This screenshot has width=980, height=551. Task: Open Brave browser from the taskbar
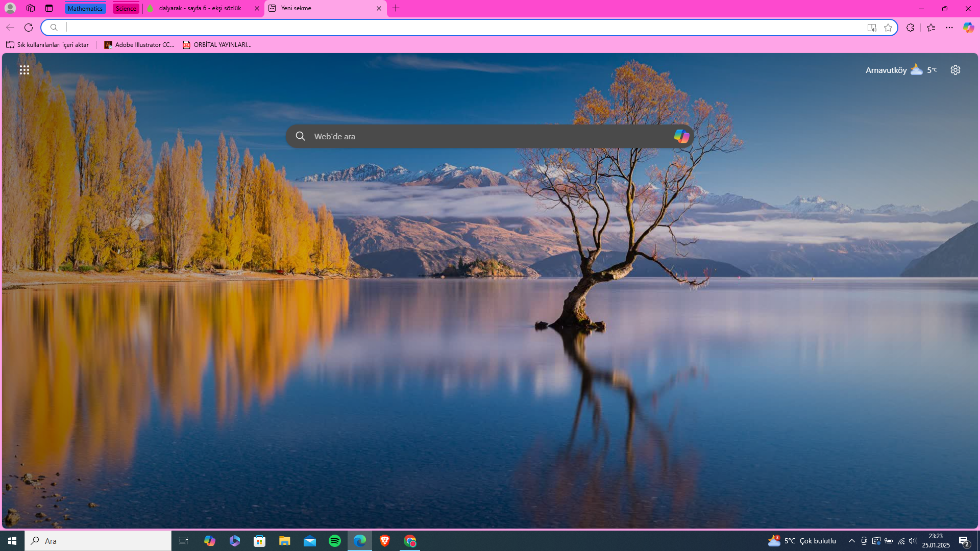tap(385, 541)
